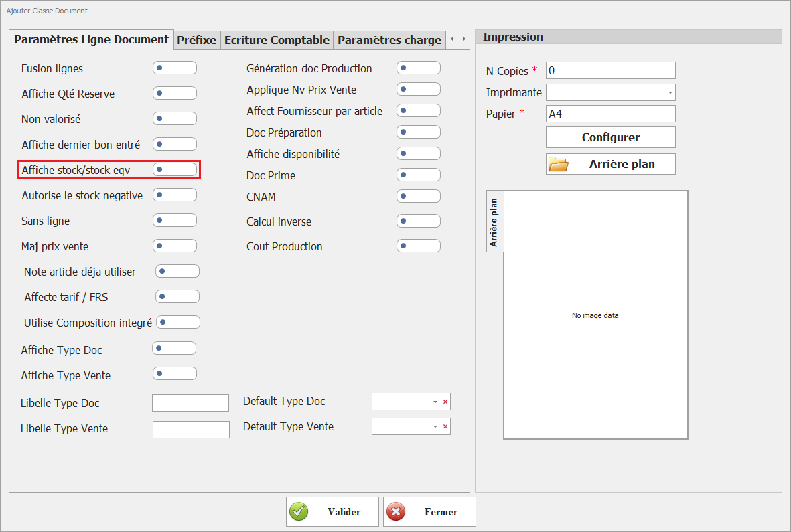Click the green checkmark Valider icon

coord(299,511)
